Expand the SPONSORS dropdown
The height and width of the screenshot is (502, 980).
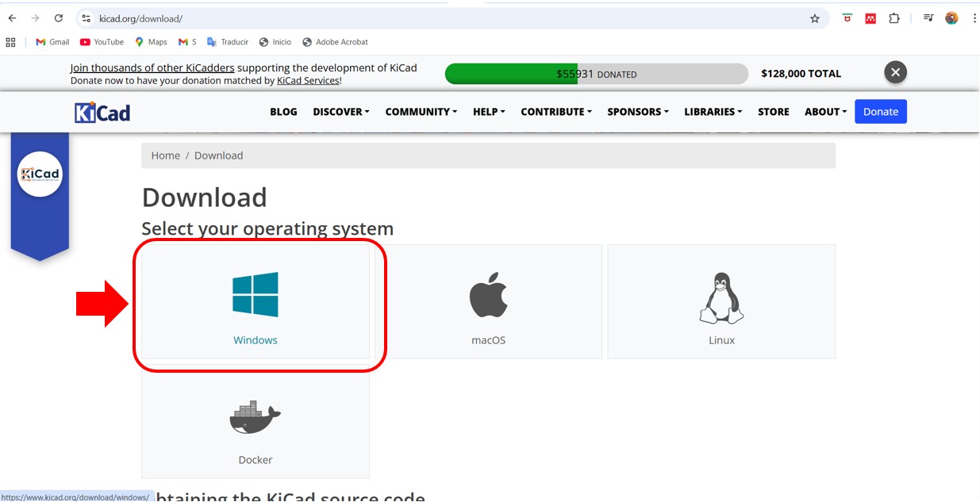638,112
